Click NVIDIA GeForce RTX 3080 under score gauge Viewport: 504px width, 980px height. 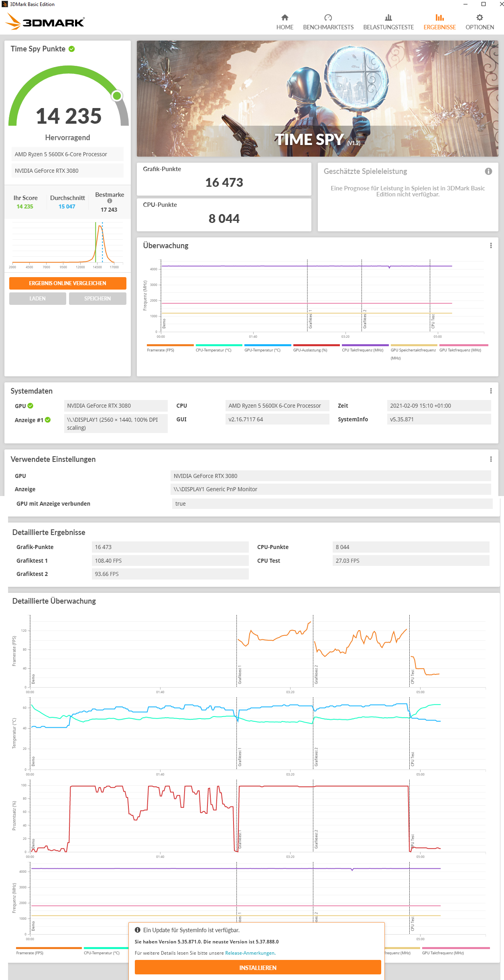(x=67, y=171)
